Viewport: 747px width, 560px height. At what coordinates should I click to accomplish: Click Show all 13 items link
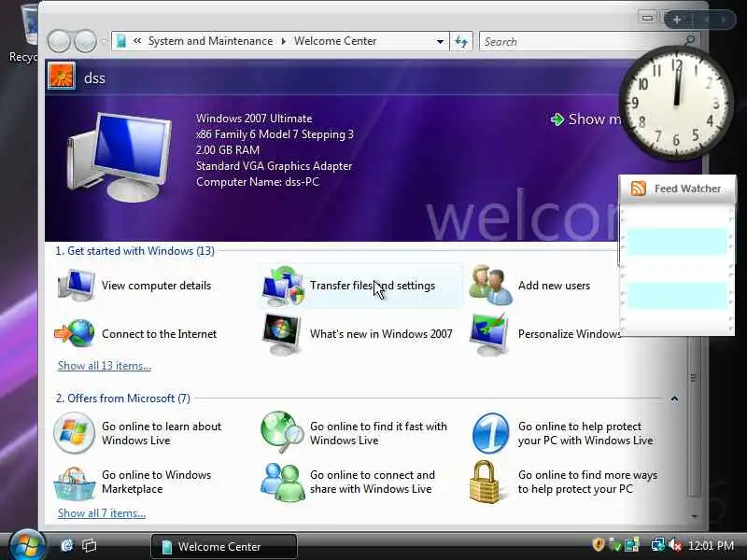click(105, 366)
